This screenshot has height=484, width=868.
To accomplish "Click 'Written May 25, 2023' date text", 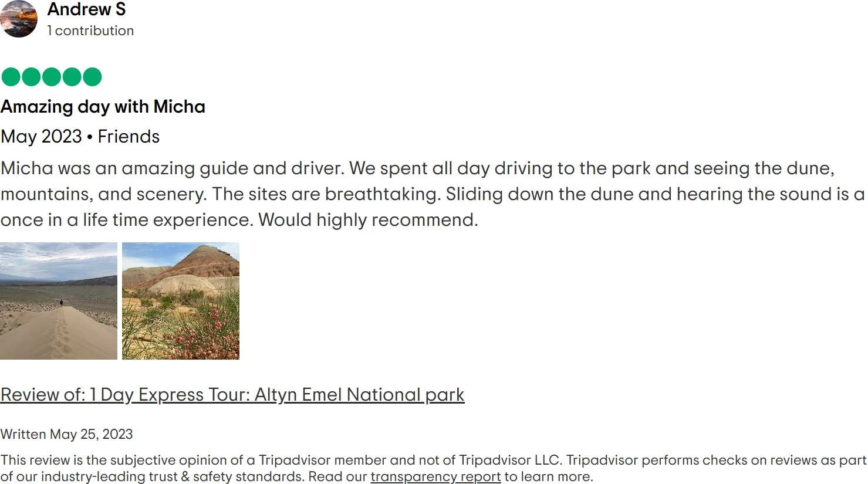I will [x=66, y=434].
